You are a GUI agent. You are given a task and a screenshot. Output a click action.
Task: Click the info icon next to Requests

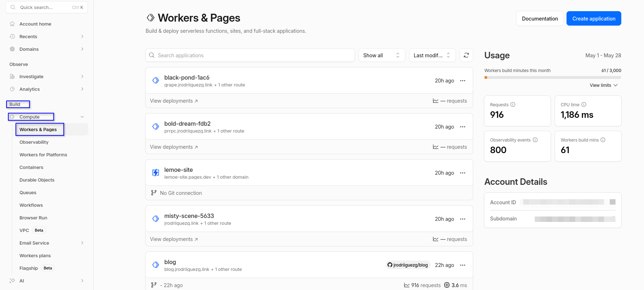click(513, 104)
